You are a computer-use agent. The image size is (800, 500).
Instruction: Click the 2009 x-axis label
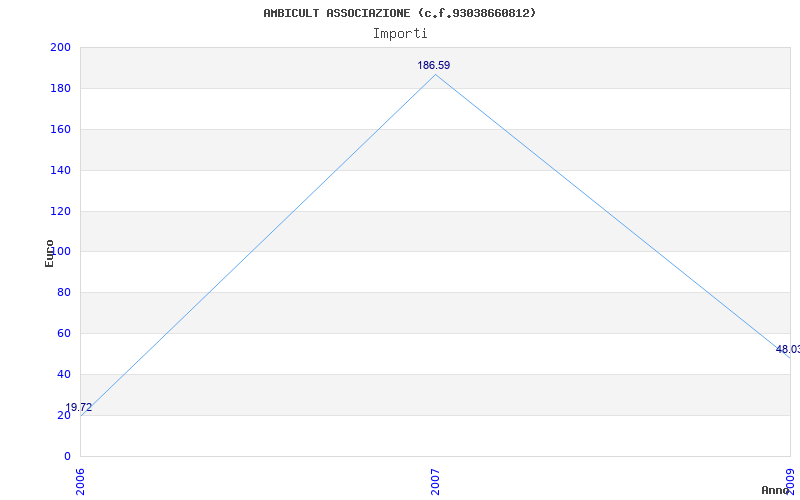[x=791, y=482]
